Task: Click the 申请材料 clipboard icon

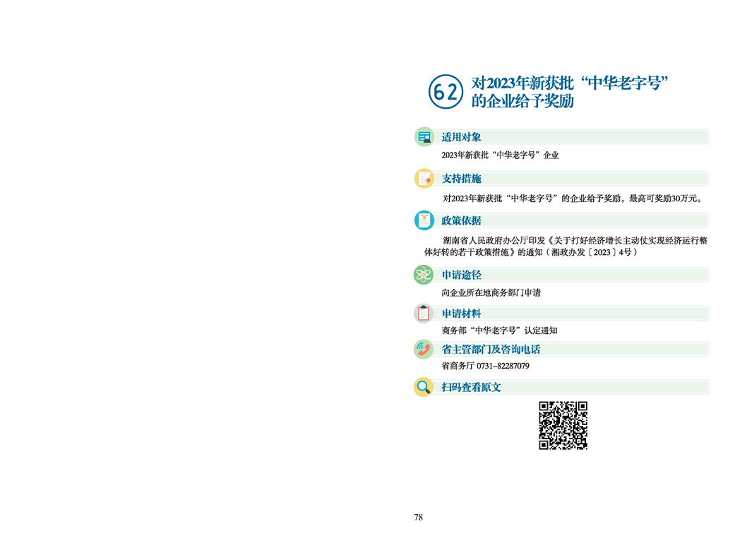Action: pos(424,313)
